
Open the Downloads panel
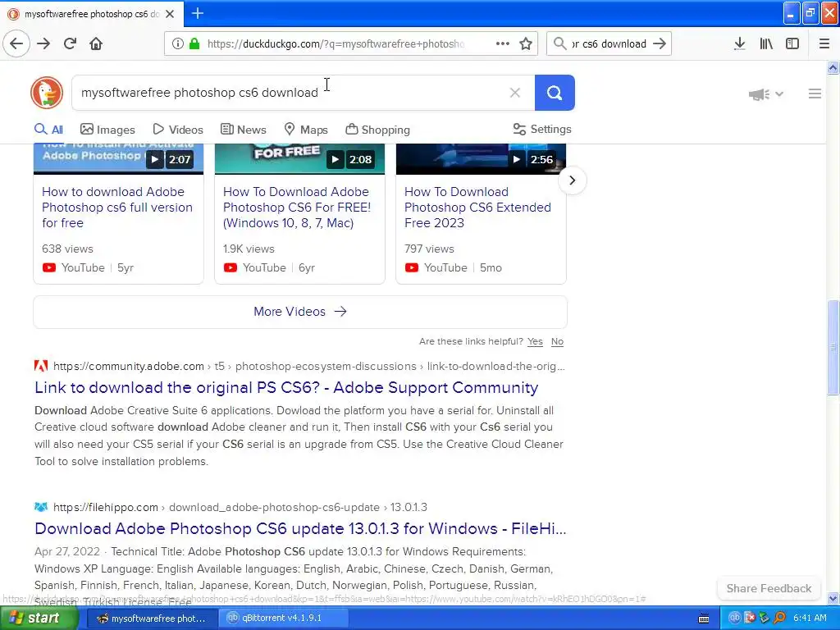pos(739,43)
